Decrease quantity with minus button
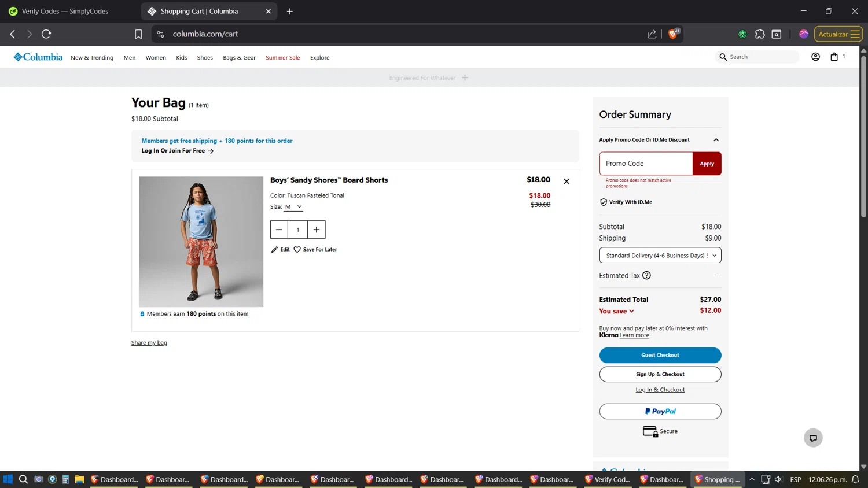The width and height of the screenshot is (868, 488). [x=279, y=230]
